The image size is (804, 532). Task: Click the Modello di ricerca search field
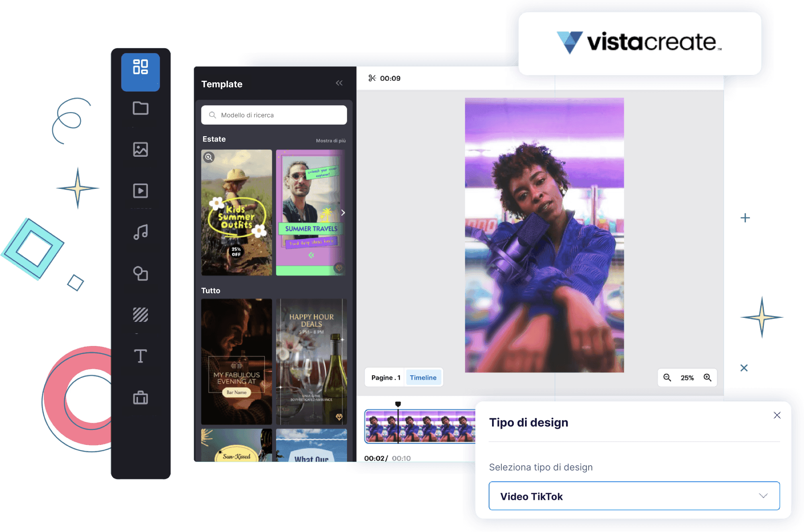coord(274,115)
